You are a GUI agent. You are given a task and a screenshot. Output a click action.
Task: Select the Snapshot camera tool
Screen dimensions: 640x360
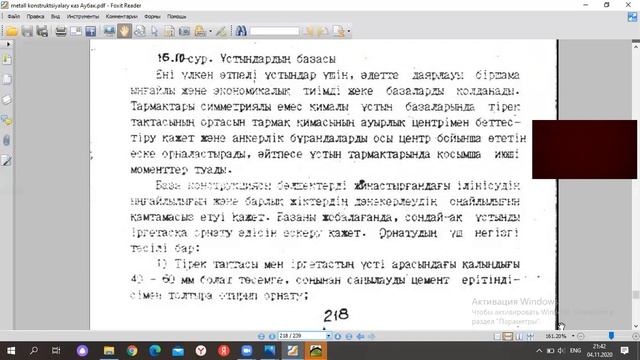(x=184, y=31)
